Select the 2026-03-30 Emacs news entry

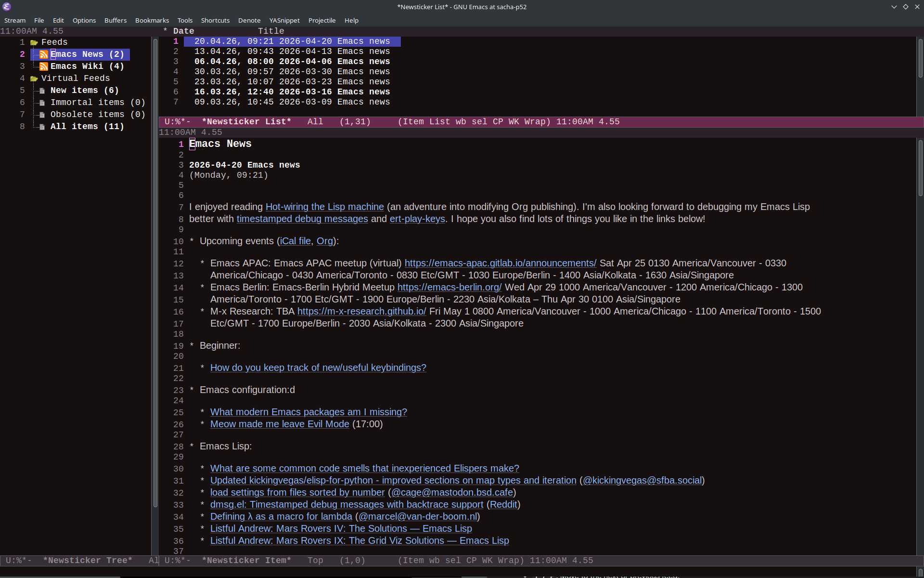[292, 72]
